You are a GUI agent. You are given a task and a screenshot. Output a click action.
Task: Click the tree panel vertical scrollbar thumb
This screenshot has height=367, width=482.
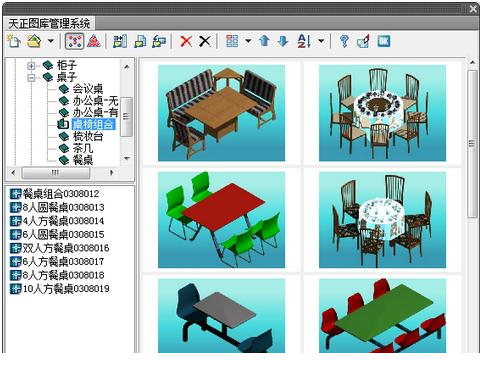(127, 117)
